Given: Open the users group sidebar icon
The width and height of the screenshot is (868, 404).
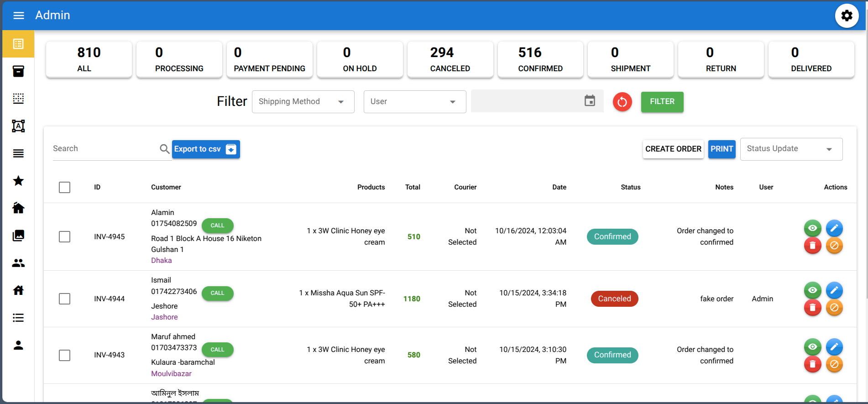Looking at the screenshot, I should 18,263.
